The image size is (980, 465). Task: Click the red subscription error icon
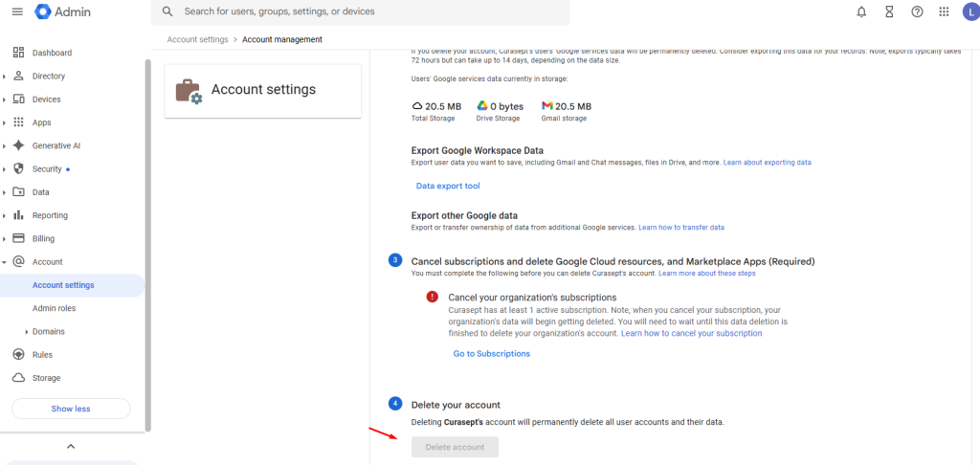(x=432, y=297)
